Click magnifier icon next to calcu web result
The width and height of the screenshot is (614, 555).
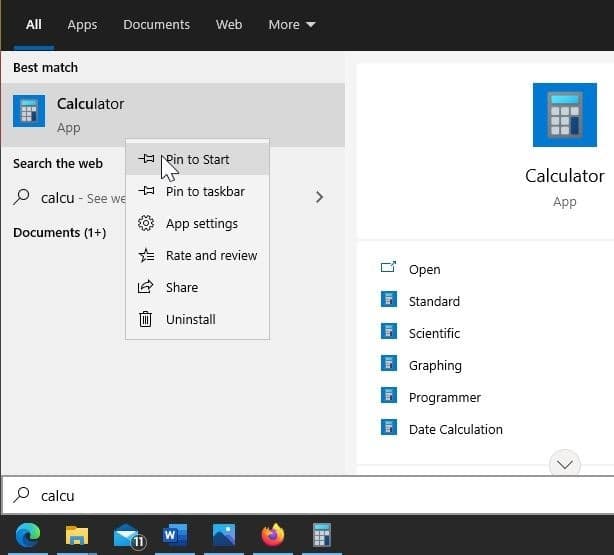coord(21,197)
